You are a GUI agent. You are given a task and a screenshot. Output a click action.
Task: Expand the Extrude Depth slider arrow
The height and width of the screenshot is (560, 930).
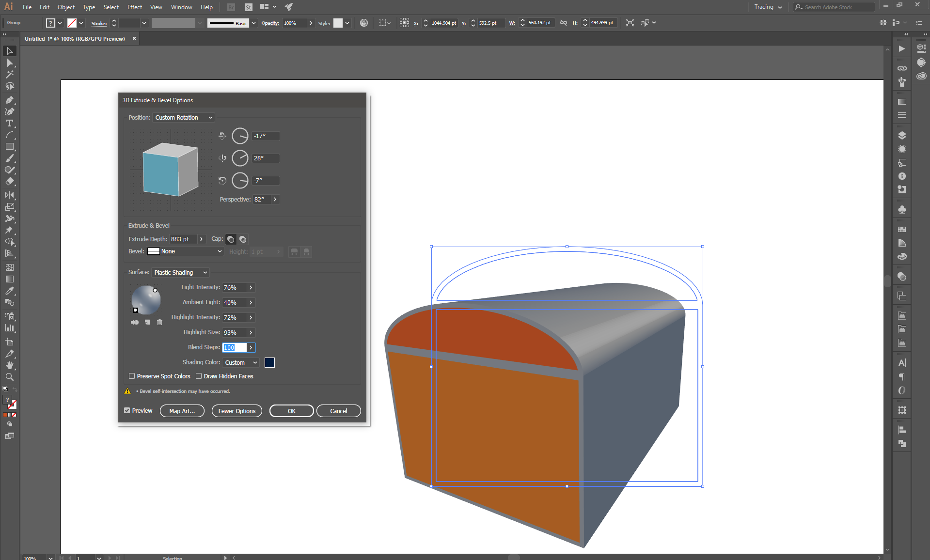click(x=201, y=239)
